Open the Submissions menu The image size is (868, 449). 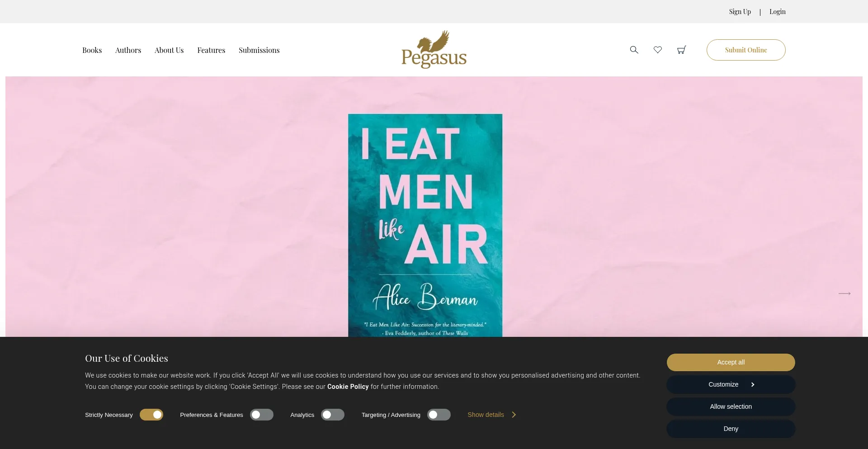click(259, 50)
